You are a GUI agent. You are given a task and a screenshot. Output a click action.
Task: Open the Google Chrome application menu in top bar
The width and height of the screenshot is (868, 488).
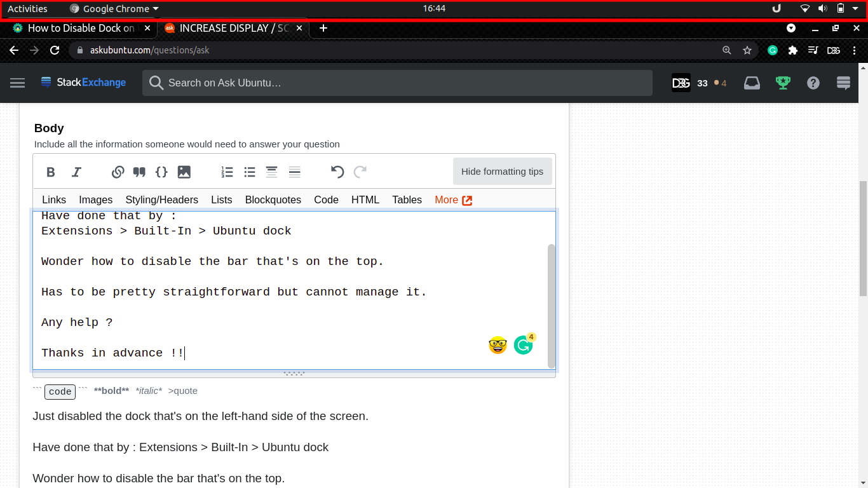114,9
